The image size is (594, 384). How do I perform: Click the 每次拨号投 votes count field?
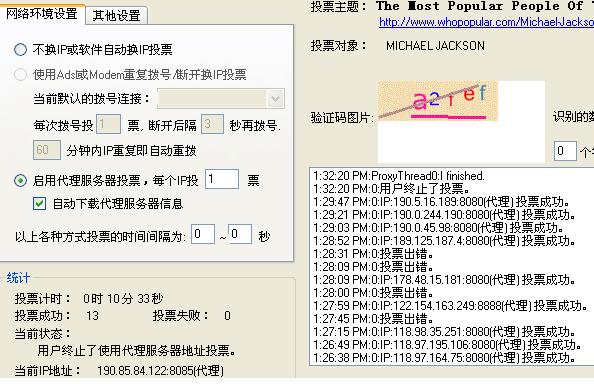pos(109,124)
